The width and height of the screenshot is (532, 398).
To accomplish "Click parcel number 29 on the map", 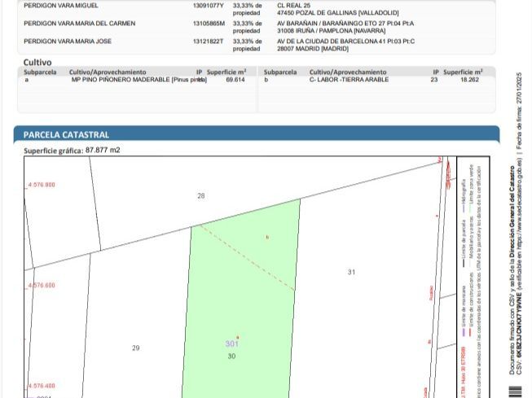I will click(136, 348).
